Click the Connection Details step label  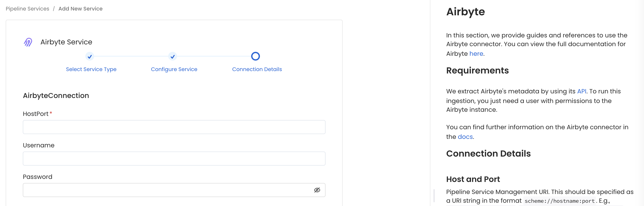click(x=257, y=69)
